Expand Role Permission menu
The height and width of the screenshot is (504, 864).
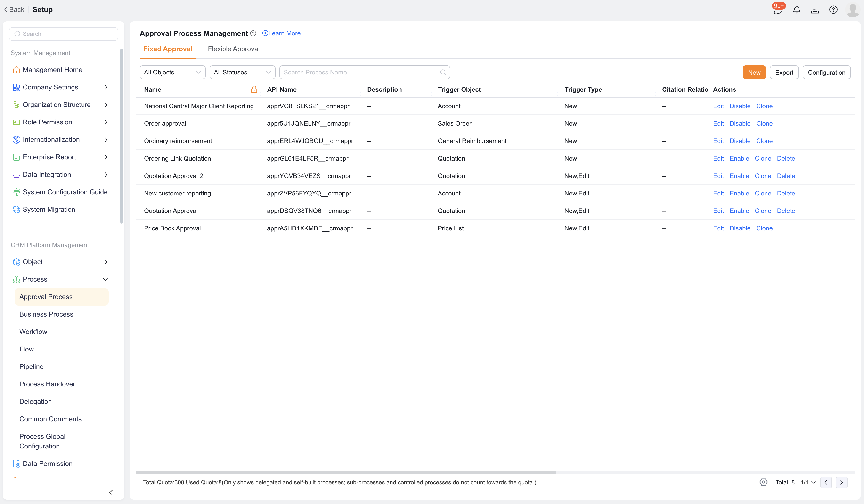pos(106,122)
